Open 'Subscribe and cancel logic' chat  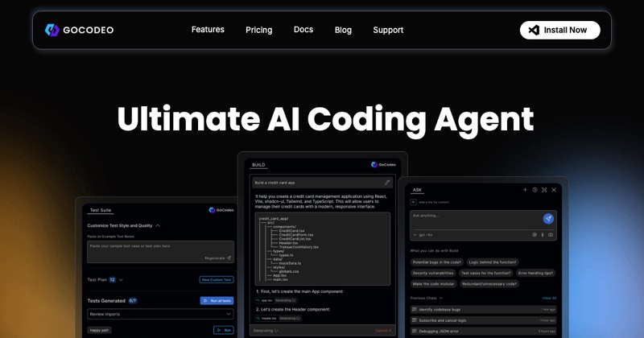[x=484, y=320]
